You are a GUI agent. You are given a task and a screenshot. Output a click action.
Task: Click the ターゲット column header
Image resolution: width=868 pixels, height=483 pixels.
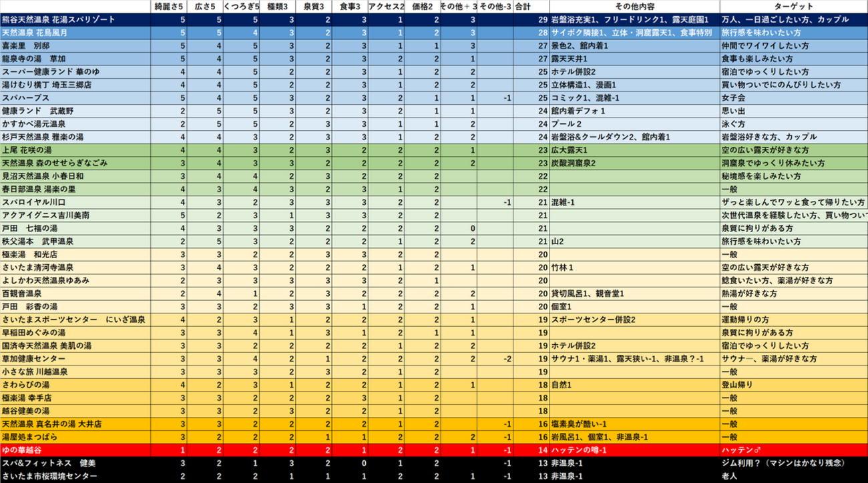(793, 7)
